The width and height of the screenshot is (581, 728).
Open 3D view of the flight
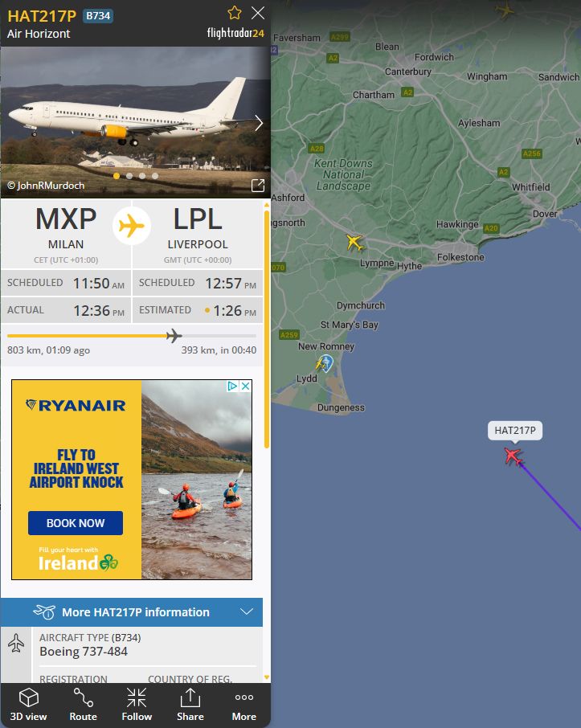pos(28,705)
